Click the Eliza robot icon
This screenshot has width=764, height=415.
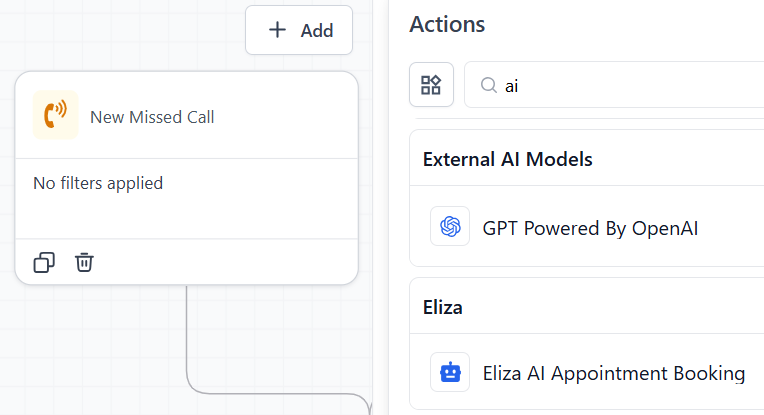(x=450, y=373)
